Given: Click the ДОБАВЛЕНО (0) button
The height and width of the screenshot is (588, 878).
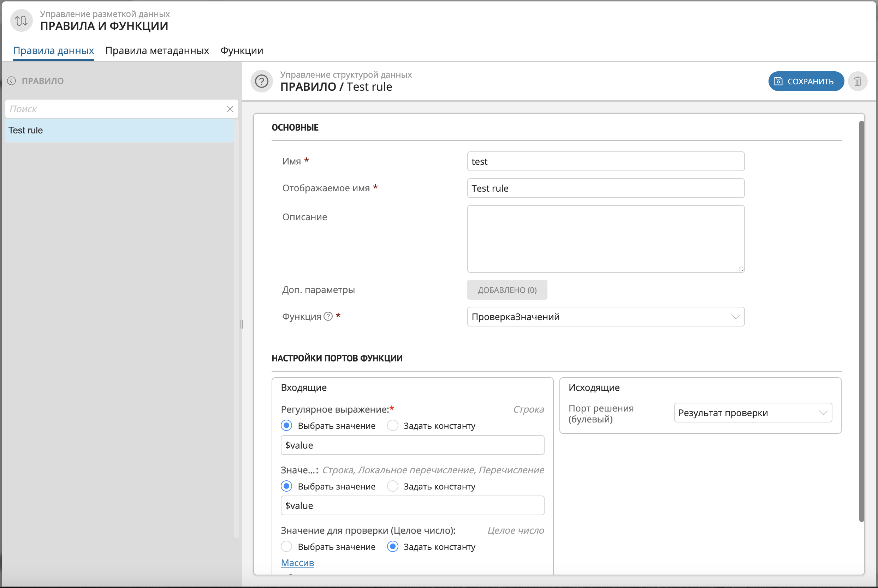Looking at the screenshot, I should coord(507,290).
